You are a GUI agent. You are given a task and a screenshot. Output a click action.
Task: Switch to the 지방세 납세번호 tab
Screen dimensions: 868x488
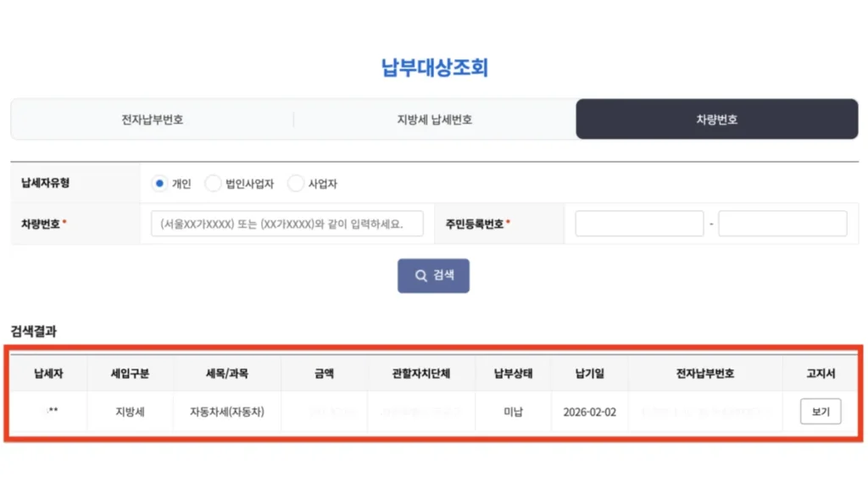click(x=434, y=119)
